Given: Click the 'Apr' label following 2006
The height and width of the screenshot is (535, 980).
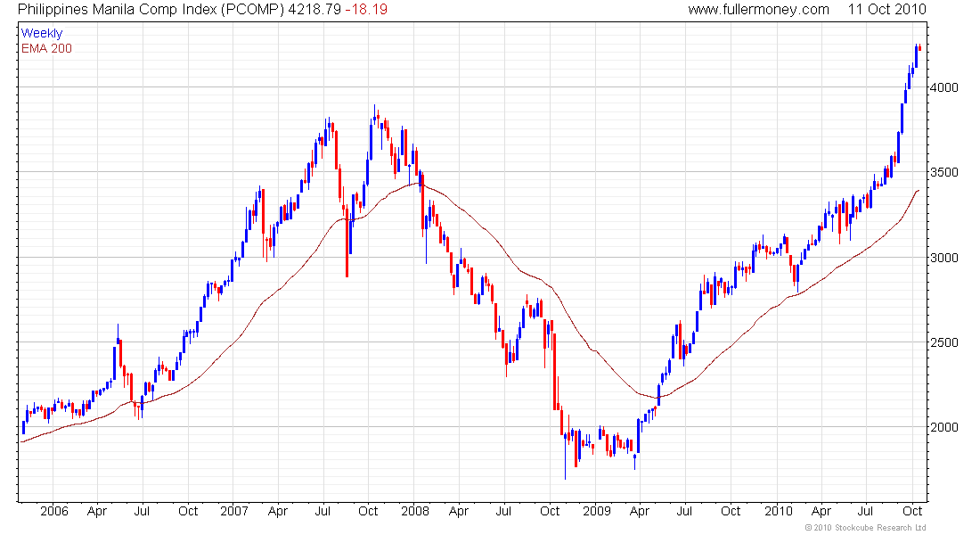Looking at the screenshot, I should pos(97,511).
